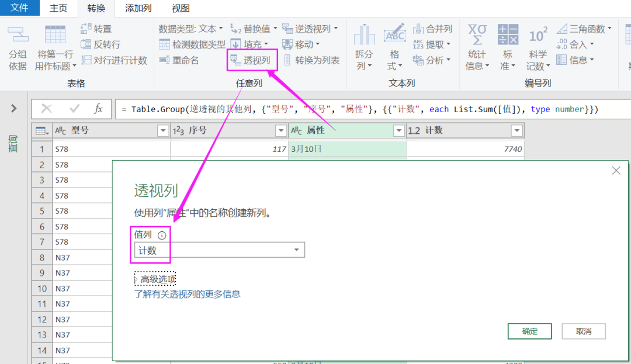Select S78 cell in row 1
The image size is (631, 364).
(x=112, y=149)
